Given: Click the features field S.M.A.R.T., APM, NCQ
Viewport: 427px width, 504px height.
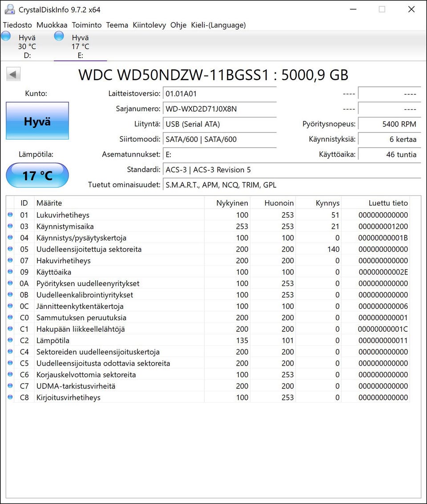Looking at the screenshot, I should point(292,185).
